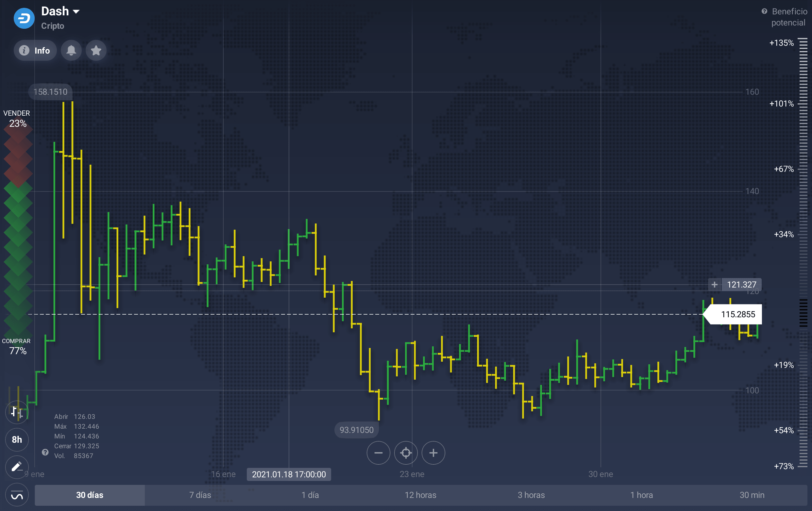Screen dimensions: 812x511
Task: Click the +73% potential profit level
Action: (784, 467)
